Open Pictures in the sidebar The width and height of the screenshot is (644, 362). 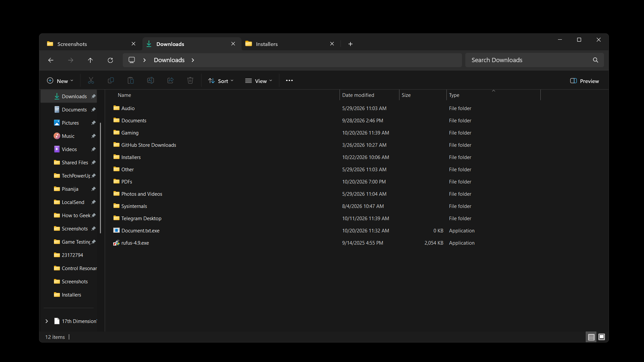click(x=70, y=123)
